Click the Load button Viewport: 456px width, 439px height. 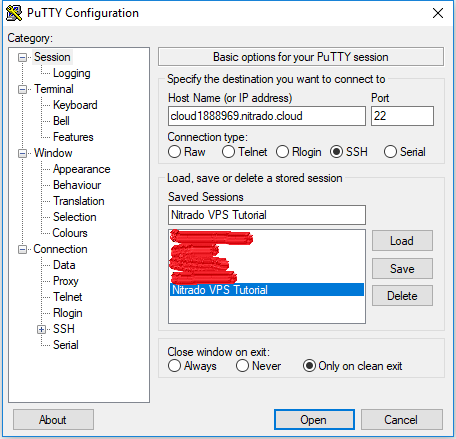(x=402, y=241)
